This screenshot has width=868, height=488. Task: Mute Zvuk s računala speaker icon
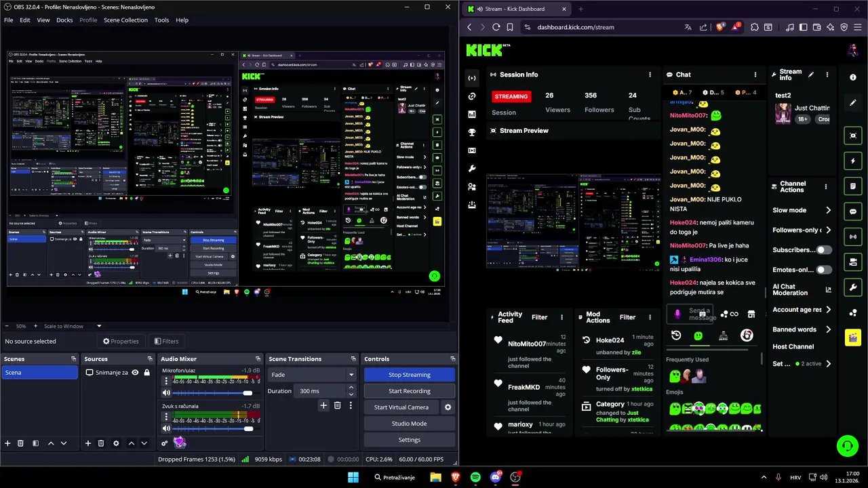pyautogui.click(x=166, y=428)
